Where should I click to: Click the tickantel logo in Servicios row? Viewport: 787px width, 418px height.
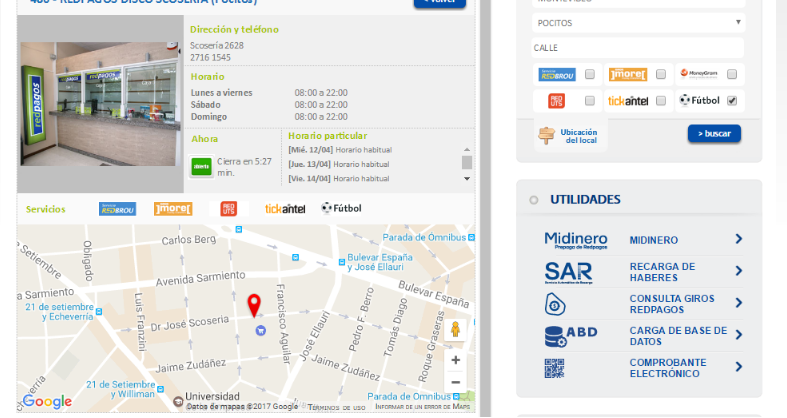pos(285,209)
